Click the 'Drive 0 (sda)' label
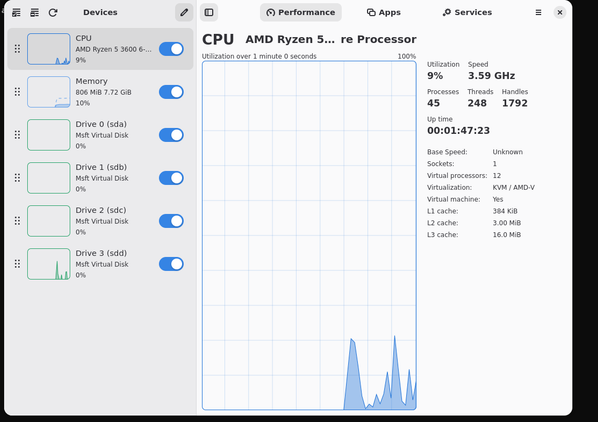The image size is (598, 422). point(101,124)
